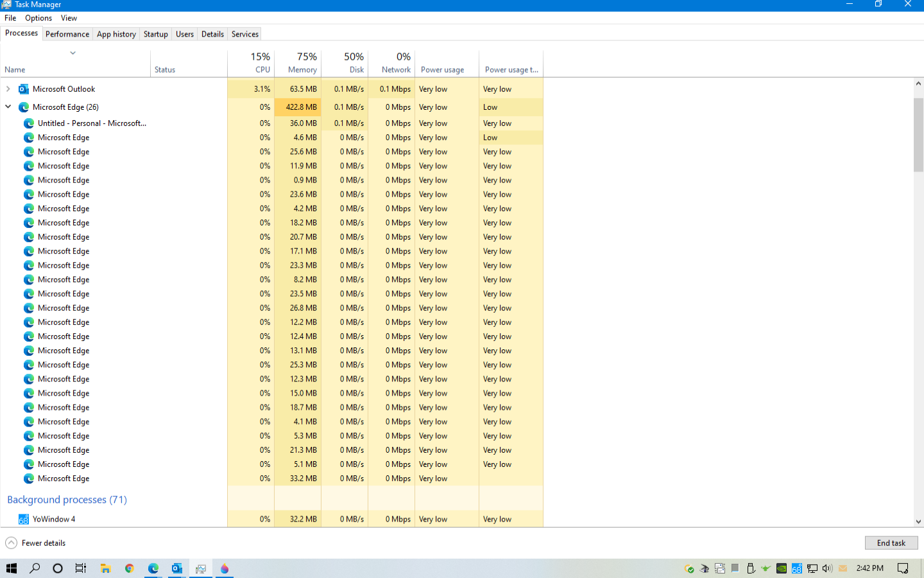
Task: Sort by the Power usage column header
Action: tap(447, 64)
